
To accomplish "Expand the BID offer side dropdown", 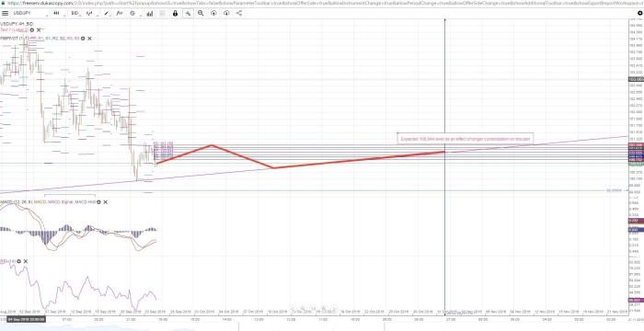I will coord(76,13).
